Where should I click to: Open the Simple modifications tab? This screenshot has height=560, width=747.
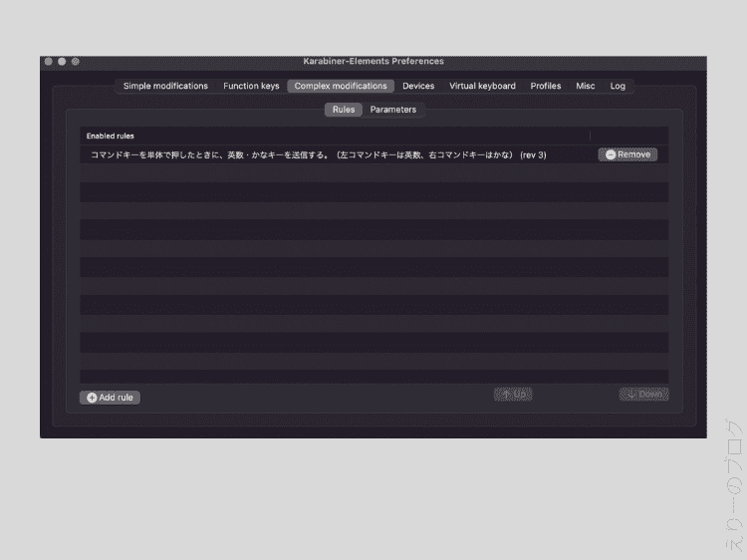point(165,86)
